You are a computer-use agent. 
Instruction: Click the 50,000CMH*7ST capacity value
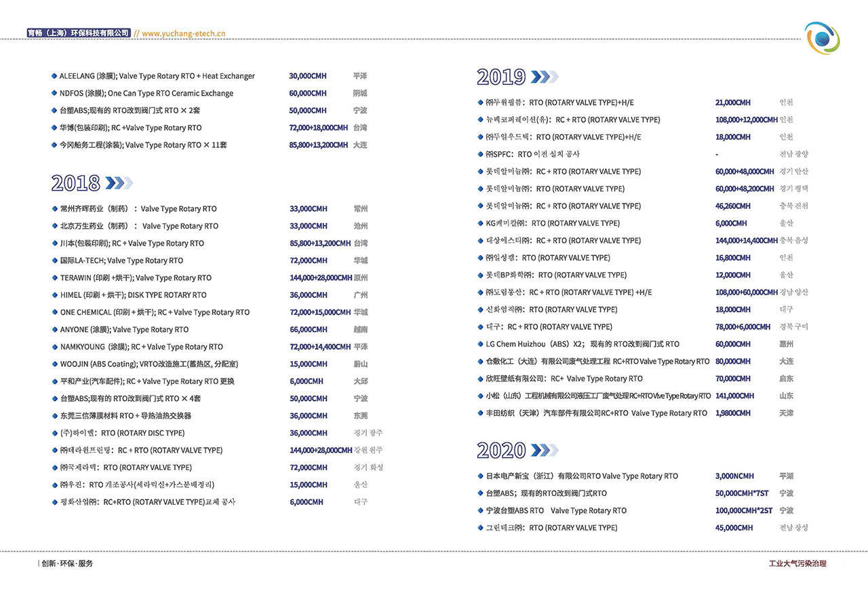742,493
